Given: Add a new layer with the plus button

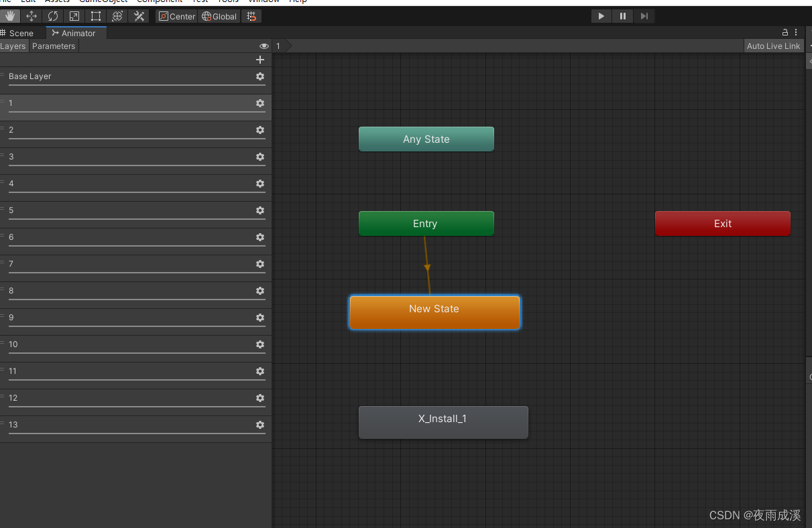Looking at the screenshot, I should 260,60.
